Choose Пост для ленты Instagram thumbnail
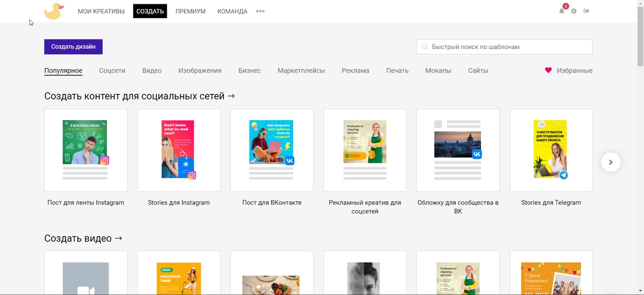644x295 pixels. [86, 150]
